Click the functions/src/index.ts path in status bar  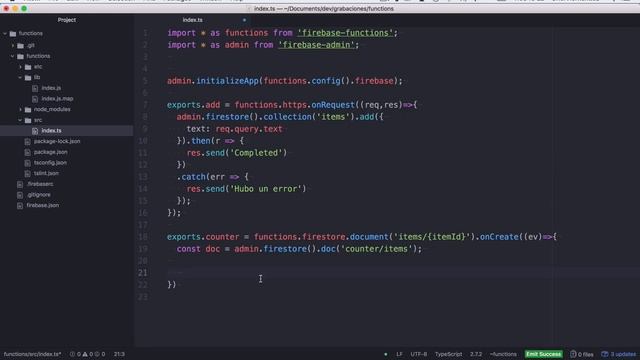coord(32,354)
